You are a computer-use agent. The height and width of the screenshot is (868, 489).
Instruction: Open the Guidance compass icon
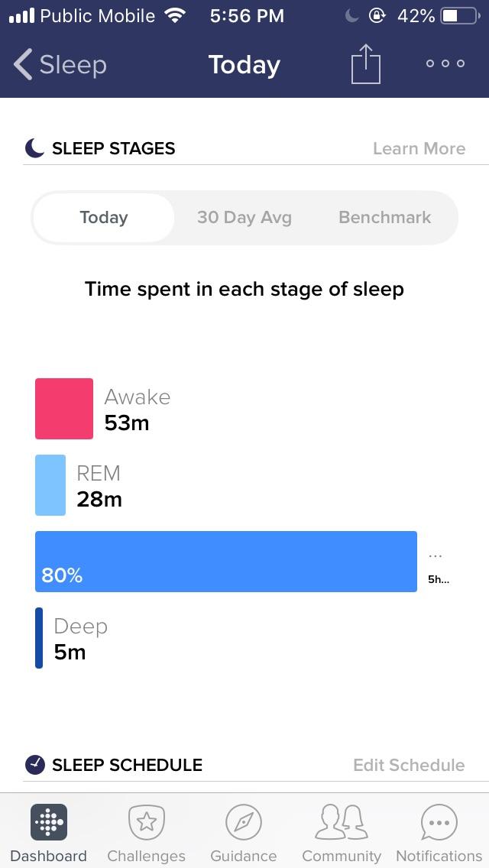[x=244, y=821]
